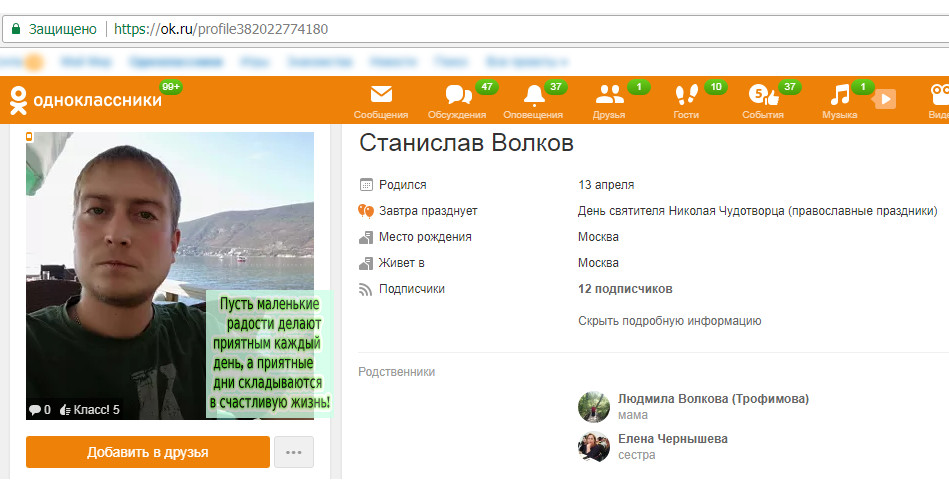This screenshot has height=496, width=949.
Task: Open Обсуждения chat bubbles icon
Action: coord(458,95)
